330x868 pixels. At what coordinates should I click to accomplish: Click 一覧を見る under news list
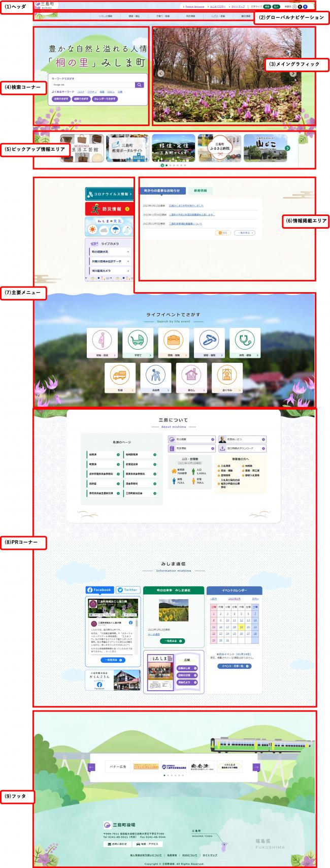[x=245, y=233]
